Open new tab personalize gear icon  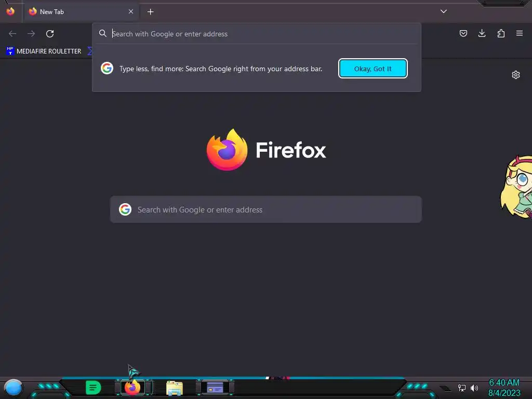516,75
